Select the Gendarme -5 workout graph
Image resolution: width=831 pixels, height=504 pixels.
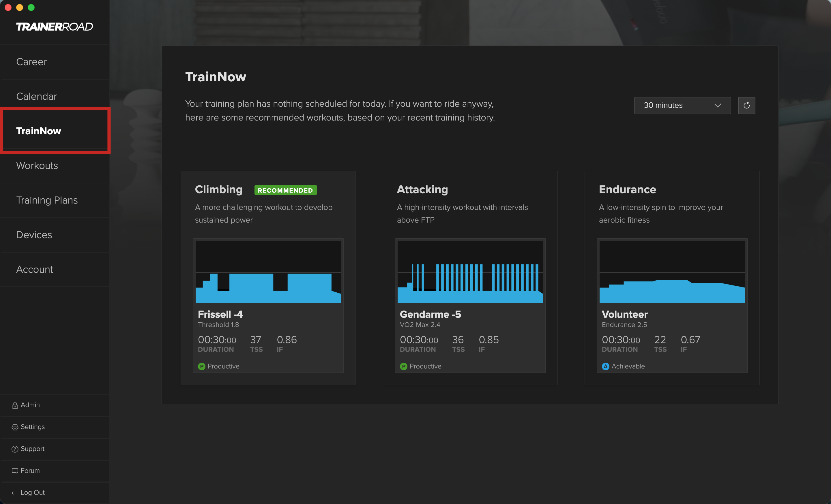pos(470,272)
